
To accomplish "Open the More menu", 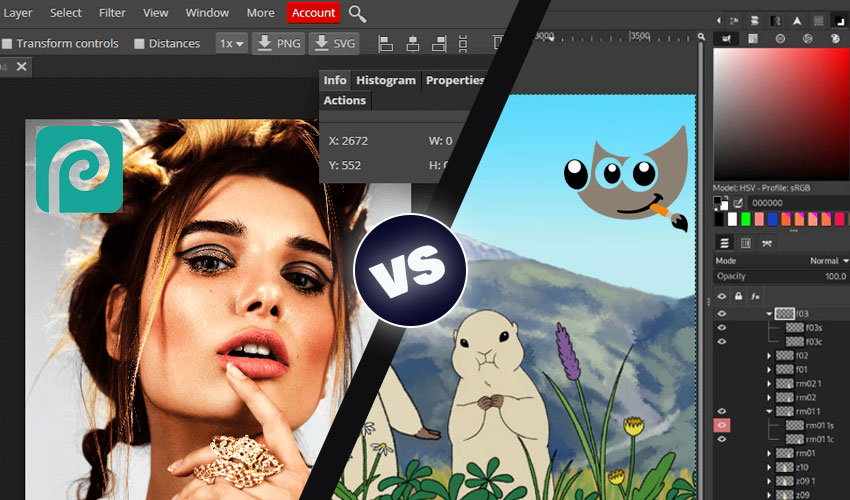I will coord(260,12).
